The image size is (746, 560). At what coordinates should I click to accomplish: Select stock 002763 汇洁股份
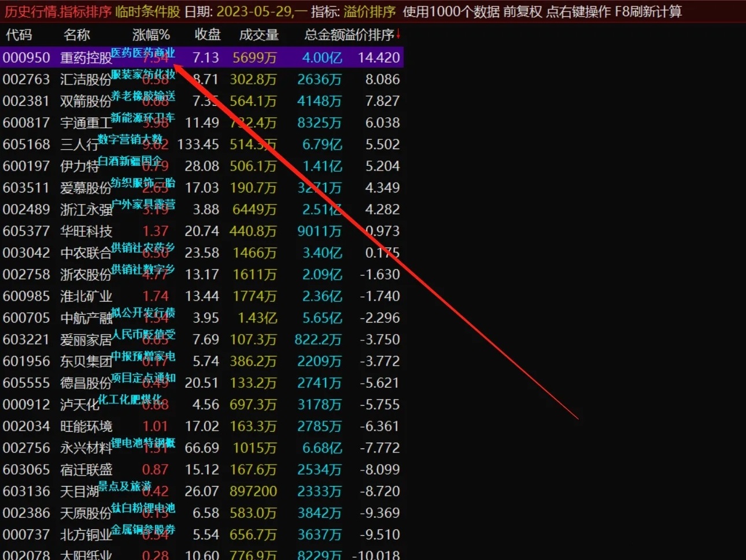[201, 79]
